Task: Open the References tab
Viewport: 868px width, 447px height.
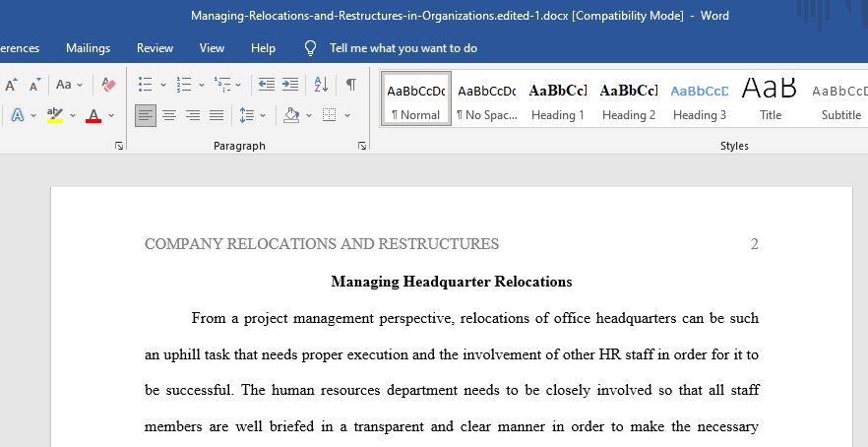Action: click(x=20, y=48)
